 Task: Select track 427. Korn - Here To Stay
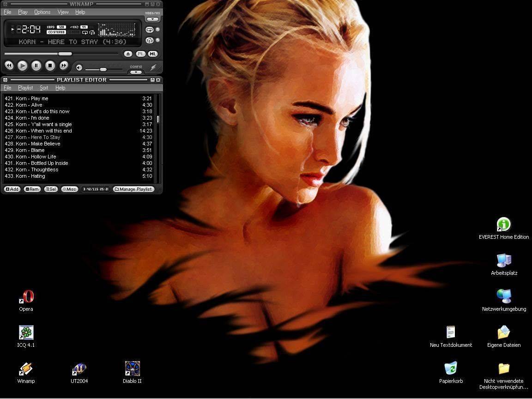(79, 137)
